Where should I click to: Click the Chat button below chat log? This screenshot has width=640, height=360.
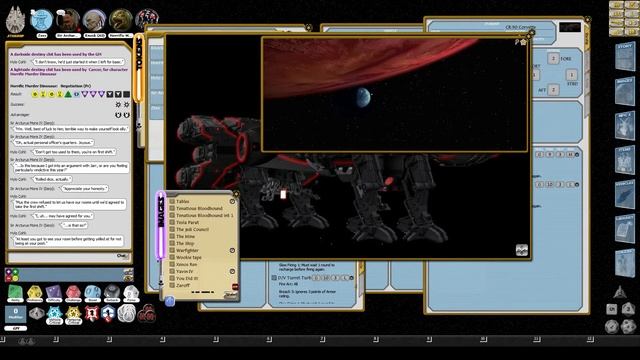[x=122, y=256]
